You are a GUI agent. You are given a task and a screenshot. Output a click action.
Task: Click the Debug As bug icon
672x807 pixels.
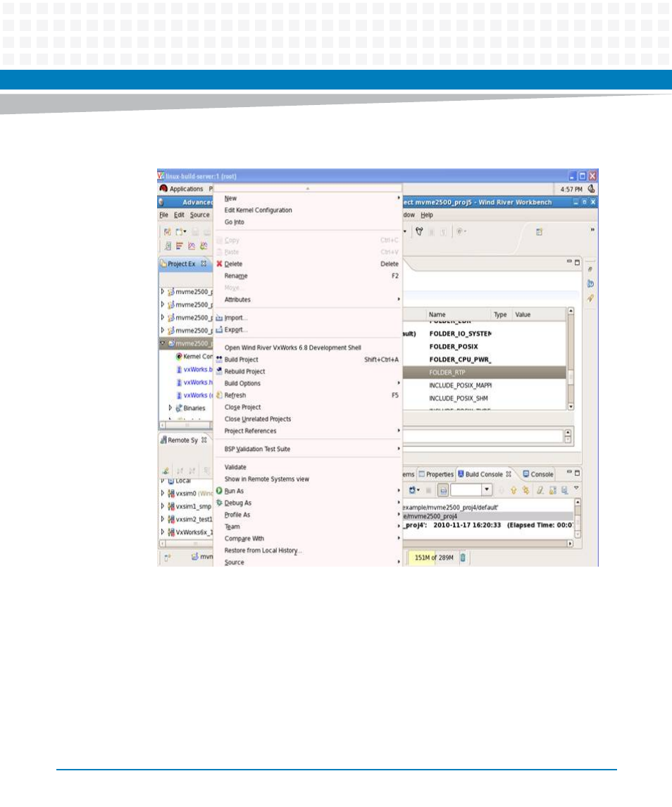click(219, 503)
